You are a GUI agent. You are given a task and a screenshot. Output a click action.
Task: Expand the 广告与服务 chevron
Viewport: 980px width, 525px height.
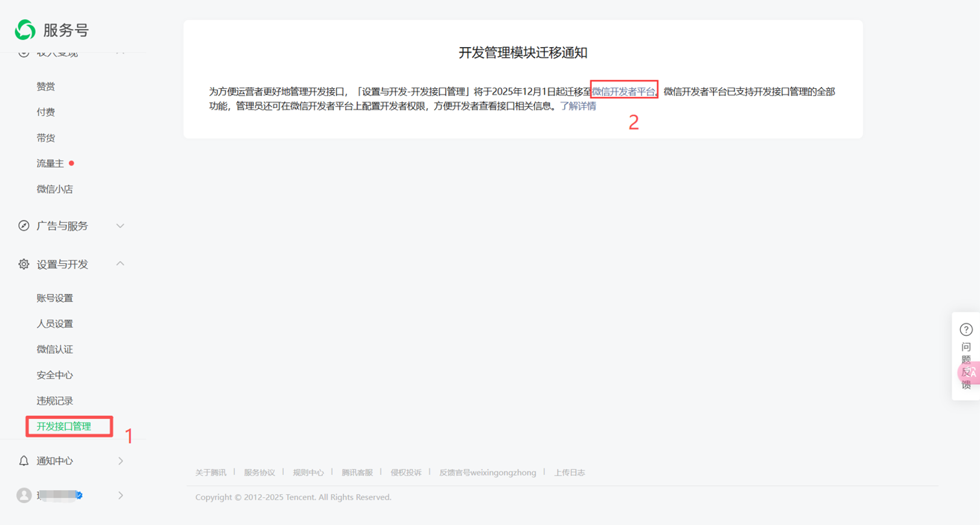click(x=120, y=226)
